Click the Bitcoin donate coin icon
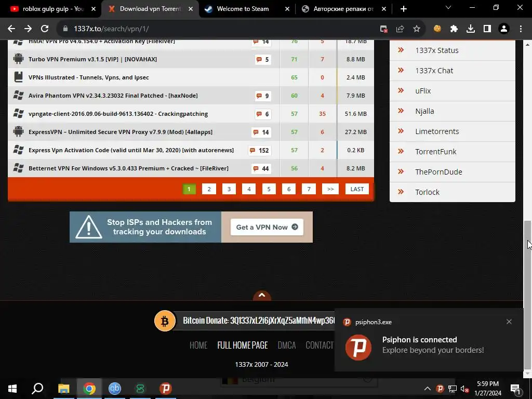This screenshot has width=532, height=399. [x=165, y=321]
